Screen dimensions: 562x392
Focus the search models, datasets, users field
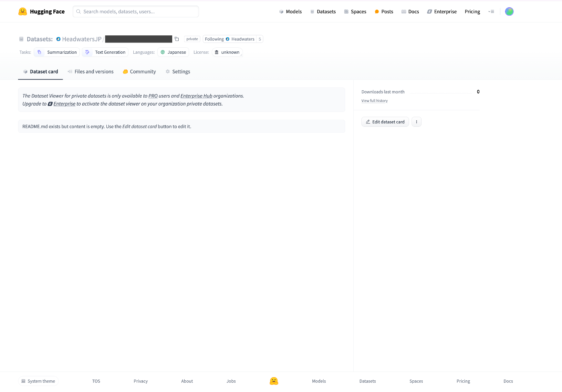(x=136, y=12)
